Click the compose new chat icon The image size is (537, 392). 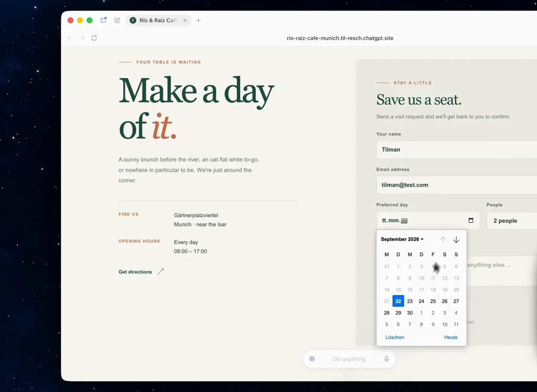(117, 20)
